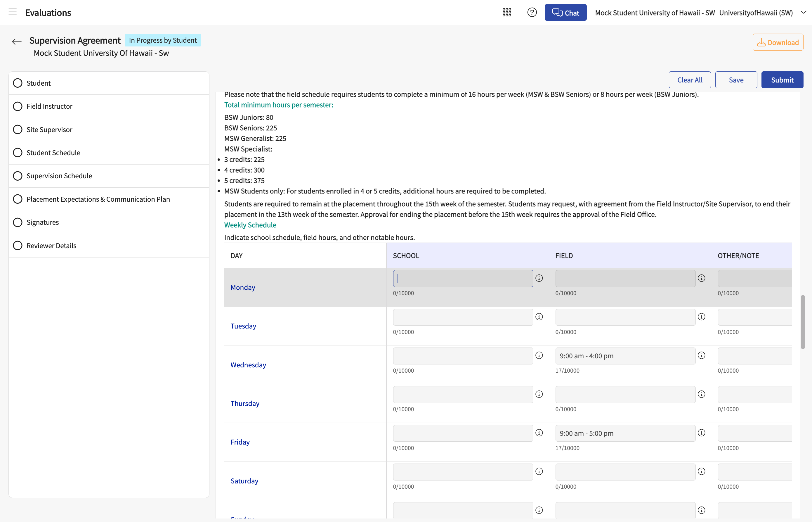Select the Signatures section radio
Screen dimensions: 812x522
click(18, 222)
